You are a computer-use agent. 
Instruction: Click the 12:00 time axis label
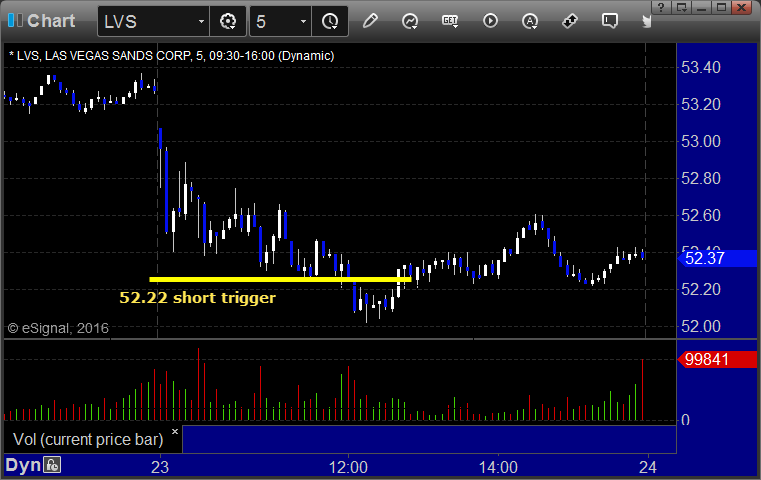pyautogui.click(x=348, y=467)
